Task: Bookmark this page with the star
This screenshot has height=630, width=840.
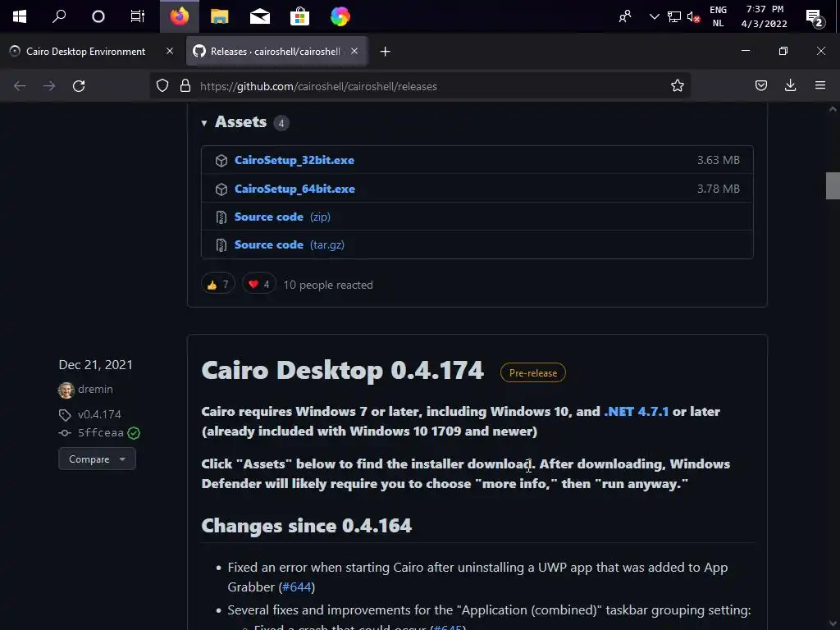Action: point(677,85)
